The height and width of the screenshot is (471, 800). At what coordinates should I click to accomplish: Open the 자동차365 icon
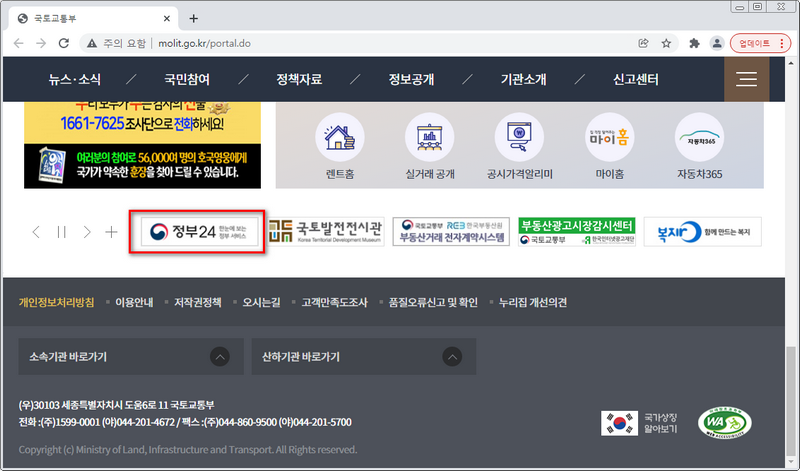point(699,137)
